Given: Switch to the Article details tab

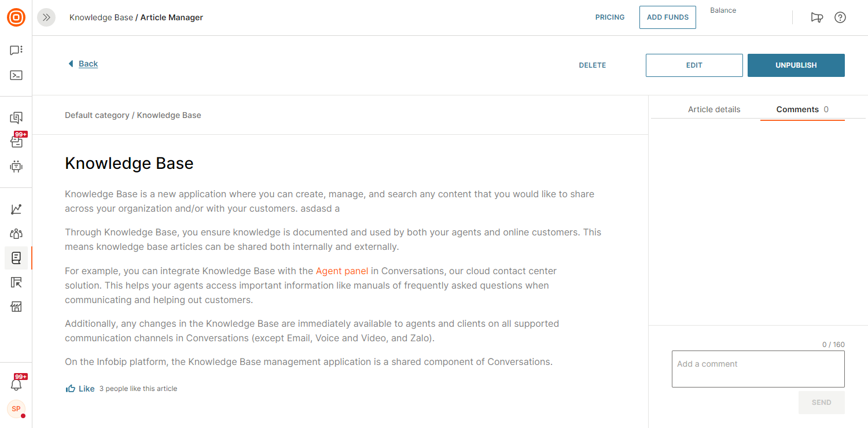Looking at the screenshot, I should click(x=714, y=109).
